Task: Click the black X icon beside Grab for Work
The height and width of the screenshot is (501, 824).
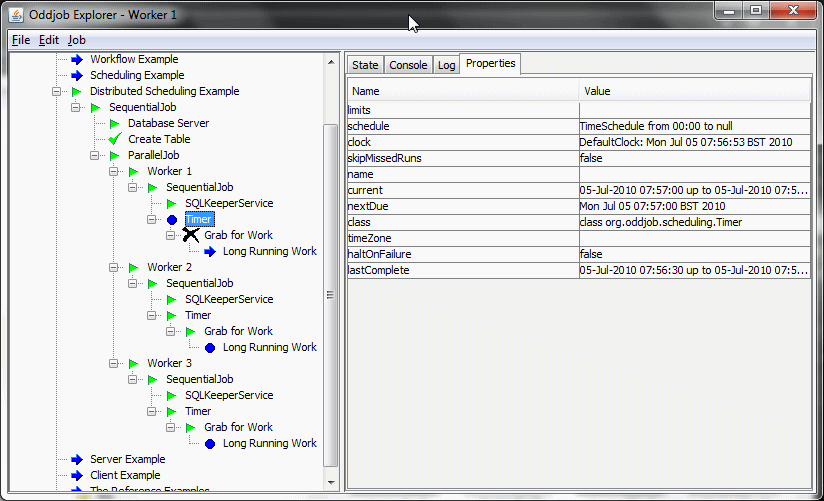Action: 190,235
